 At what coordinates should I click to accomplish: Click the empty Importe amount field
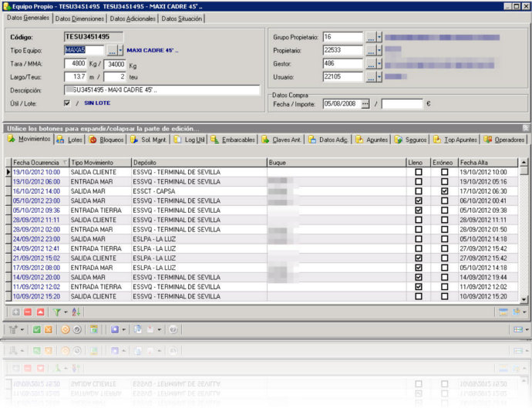(402, 104)
